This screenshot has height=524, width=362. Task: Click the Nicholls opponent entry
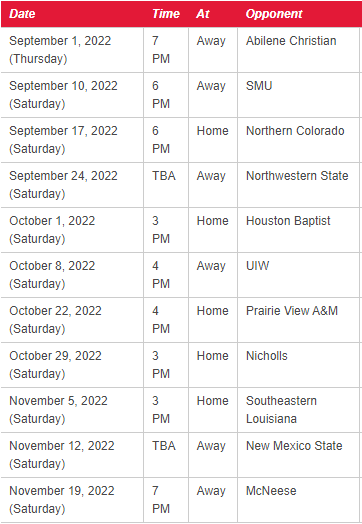(x=267, y=356)
